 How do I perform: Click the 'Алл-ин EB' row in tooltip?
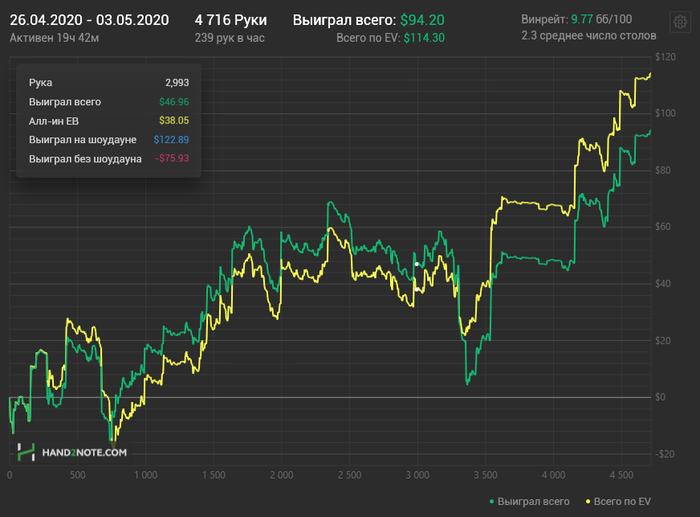coord(109,121)
